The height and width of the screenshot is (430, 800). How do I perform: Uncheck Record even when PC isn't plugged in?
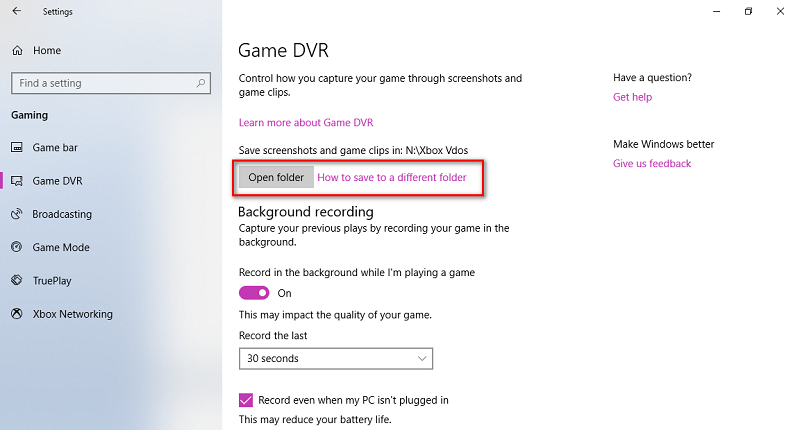(246, 400)
